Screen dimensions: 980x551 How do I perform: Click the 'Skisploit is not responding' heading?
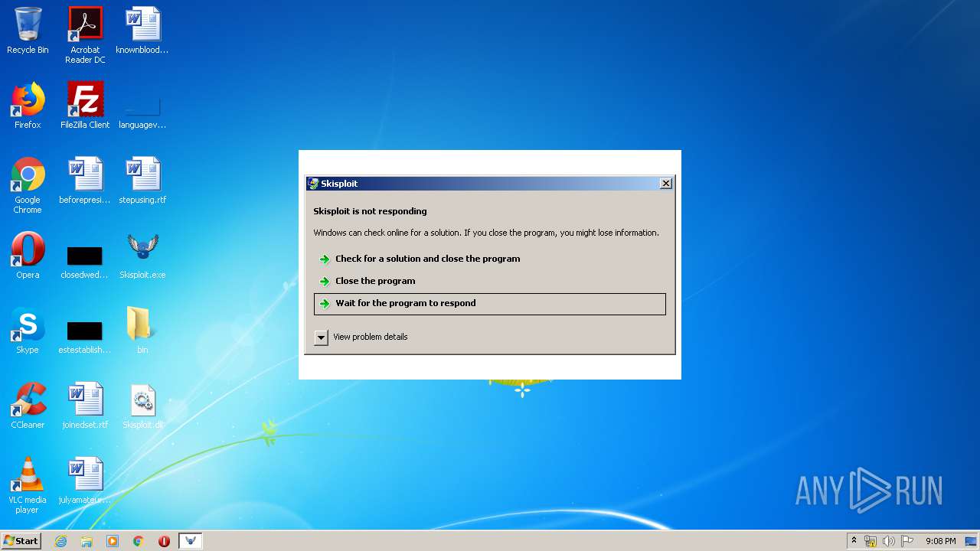(371, 211)
